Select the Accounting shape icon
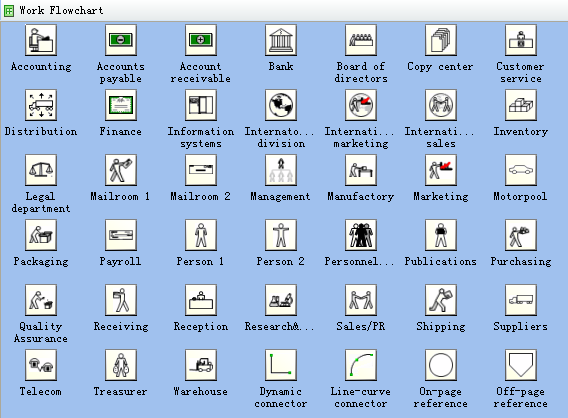 click(41, 40)
